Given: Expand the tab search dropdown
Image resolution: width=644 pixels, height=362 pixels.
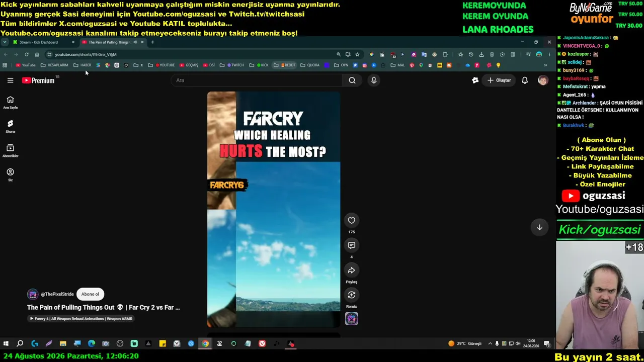Looking at the screenshot, I should click(x=5, y=42).
